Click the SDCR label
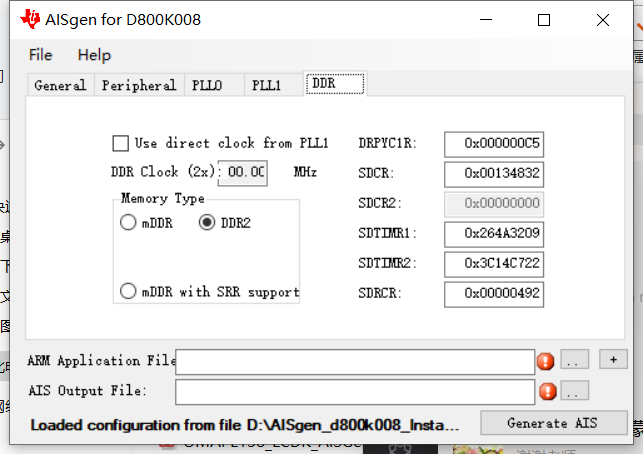 click(x=376, y=173)
